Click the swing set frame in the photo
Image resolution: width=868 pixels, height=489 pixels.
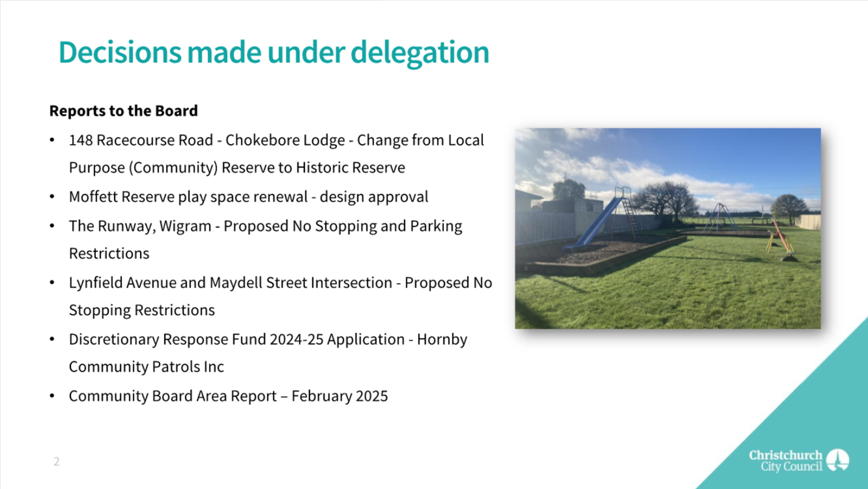(720, 217)
